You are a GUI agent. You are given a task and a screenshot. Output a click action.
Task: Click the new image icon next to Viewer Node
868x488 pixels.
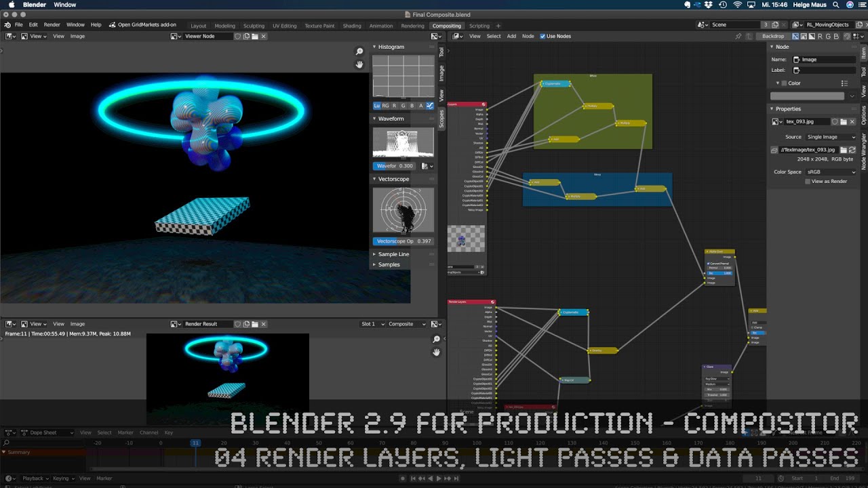coord(245,36)
